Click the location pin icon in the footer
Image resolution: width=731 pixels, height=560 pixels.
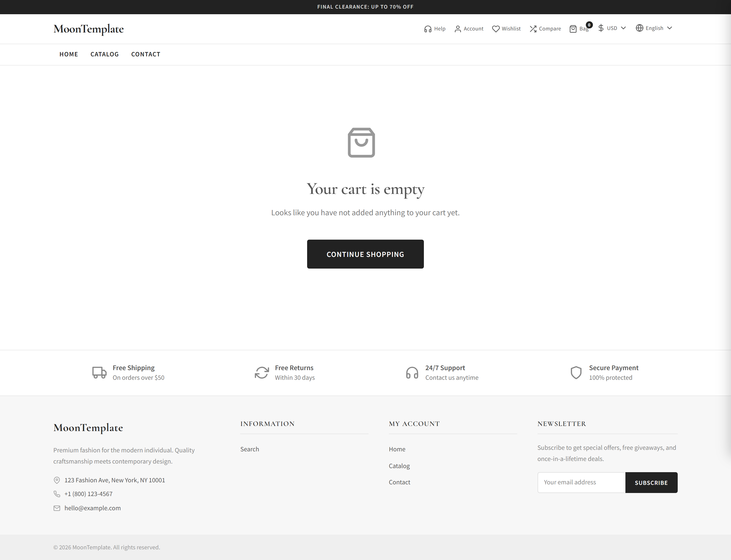coord(57,480)
